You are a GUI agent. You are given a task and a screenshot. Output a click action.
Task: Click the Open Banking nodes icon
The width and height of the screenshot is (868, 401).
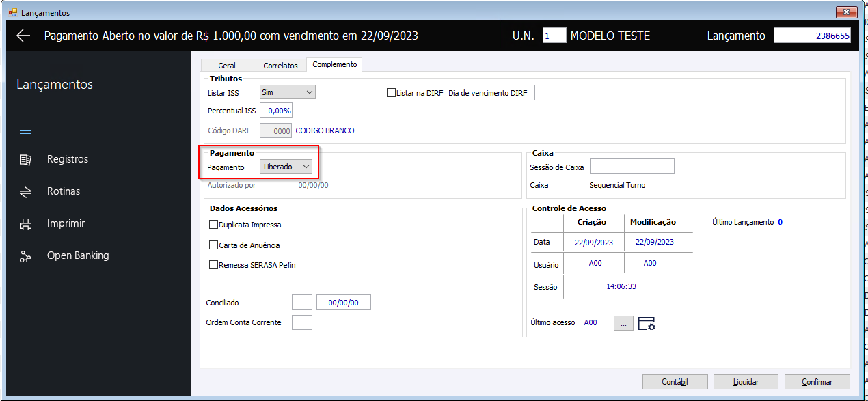coord(25,256)
